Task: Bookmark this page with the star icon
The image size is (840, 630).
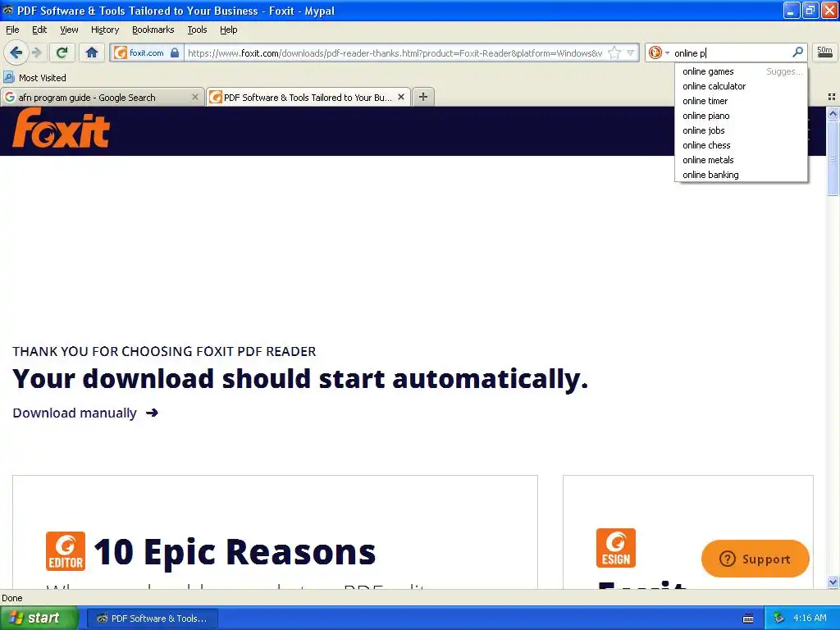Action: [614, 52]
